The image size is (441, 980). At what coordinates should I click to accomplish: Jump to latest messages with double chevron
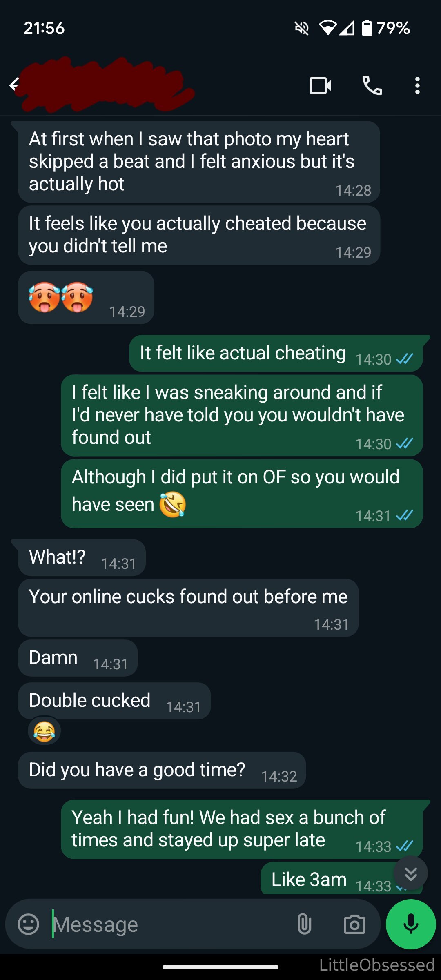coord(410,873)
